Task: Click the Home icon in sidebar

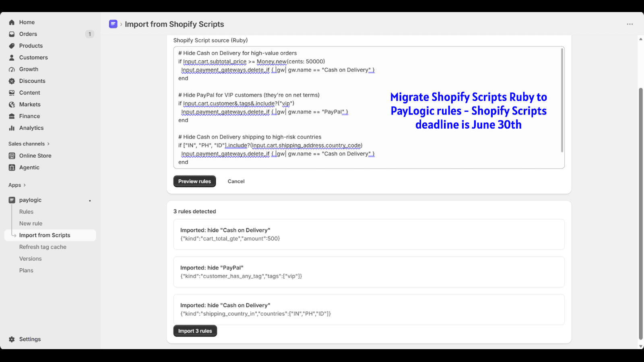Action: (x=12, y=23)
